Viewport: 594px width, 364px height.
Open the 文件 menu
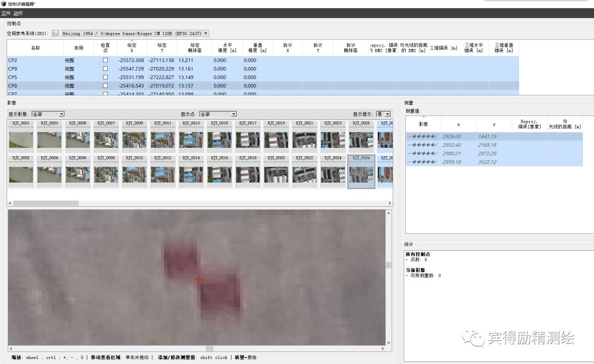point(5,13)
